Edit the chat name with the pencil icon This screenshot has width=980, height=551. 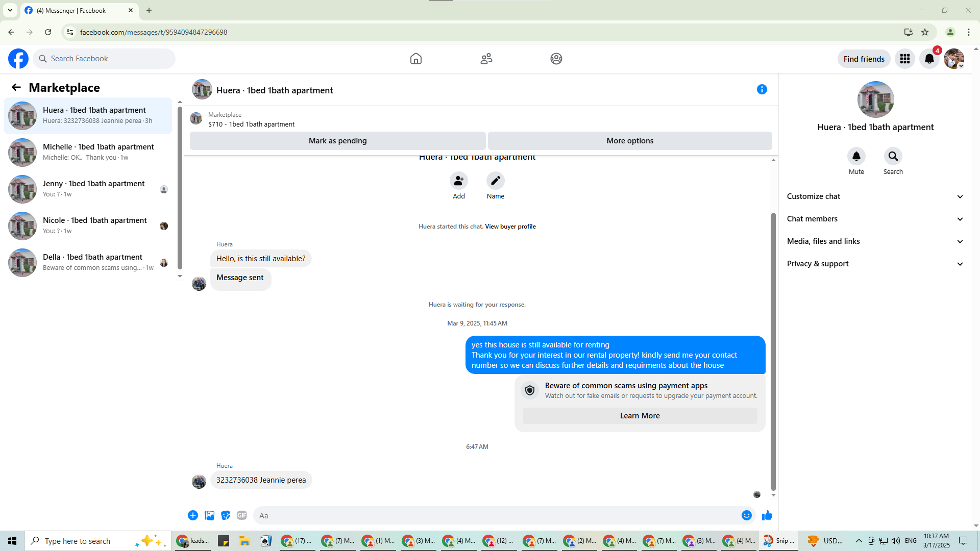(496, 181)
